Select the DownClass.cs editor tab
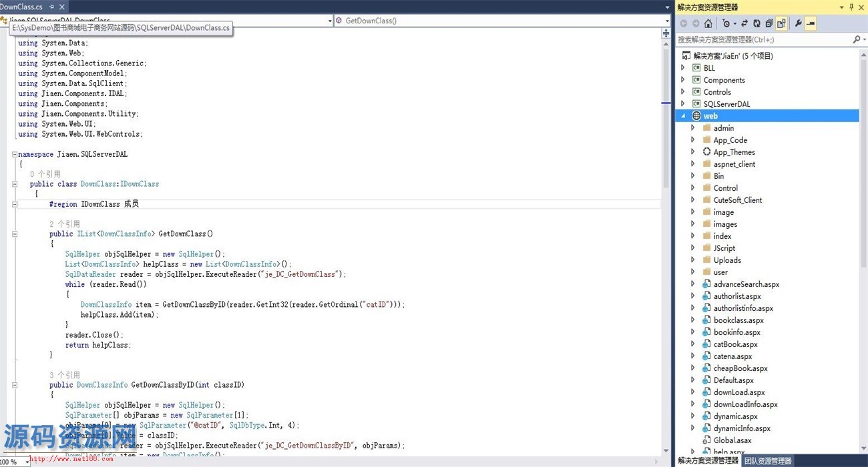 click(x=33, y=7)
